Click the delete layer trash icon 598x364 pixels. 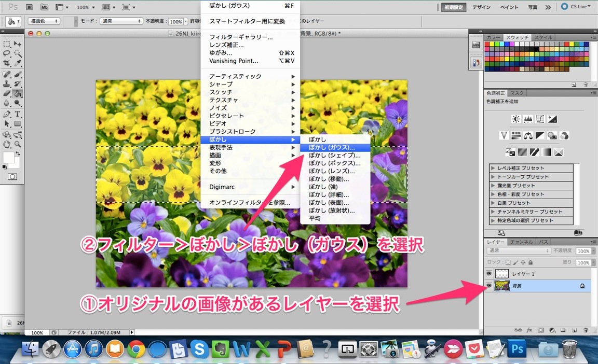(x=586, y=330)
